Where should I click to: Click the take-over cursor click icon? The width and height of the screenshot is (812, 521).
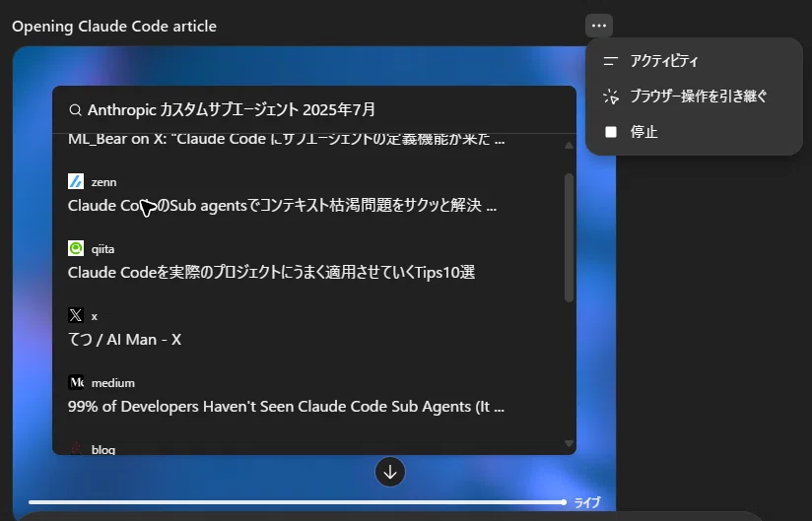pyautogui.click(x=611, y=97)
